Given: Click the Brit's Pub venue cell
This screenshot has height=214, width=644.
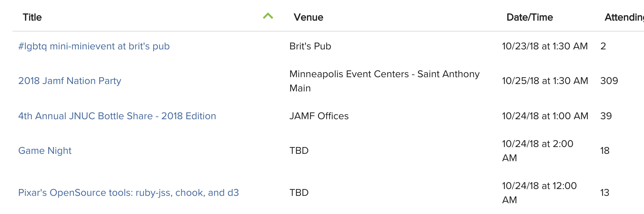Looking at the screenshot, I should 310,46.
